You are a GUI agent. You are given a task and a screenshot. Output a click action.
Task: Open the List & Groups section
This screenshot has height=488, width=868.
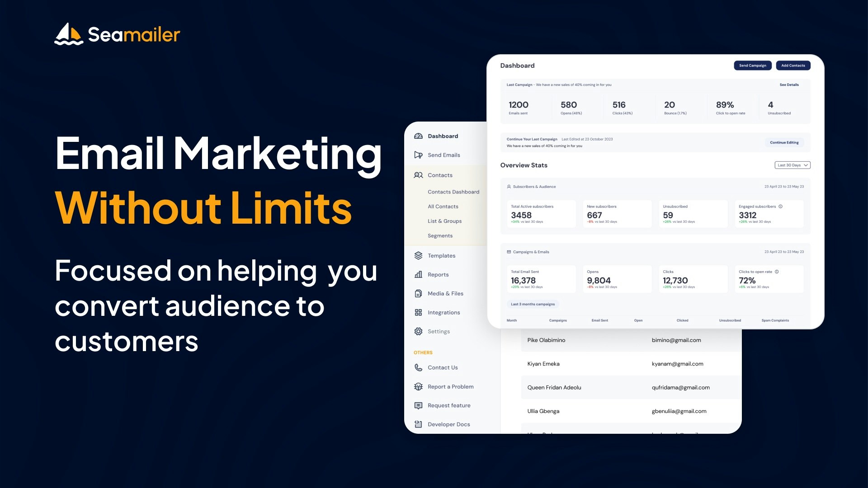click(x=445, y=221)
